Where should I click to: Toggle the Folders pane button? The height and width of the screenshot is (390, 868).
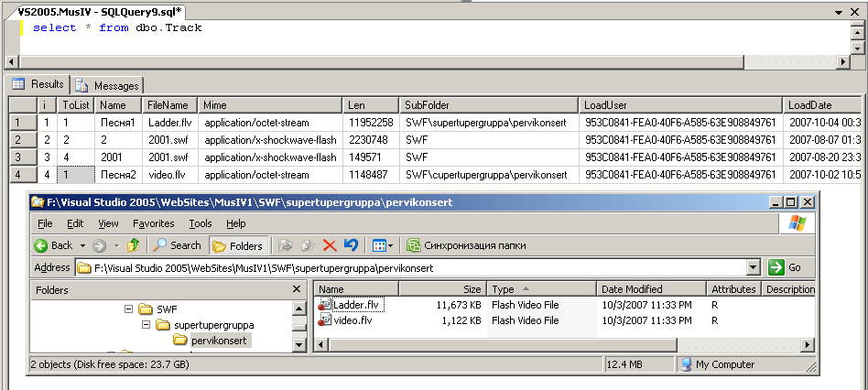[x=239, y=245]
